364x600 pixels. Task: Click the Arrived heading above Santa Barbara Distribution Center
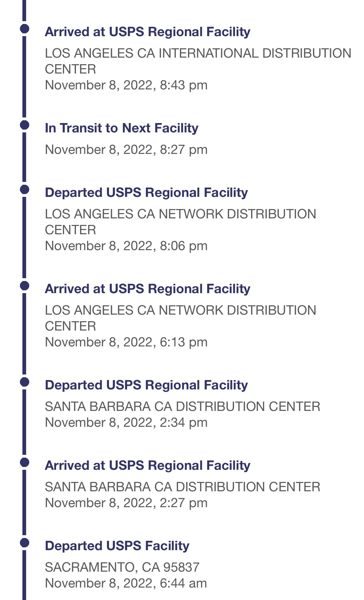[x=147, y=465]
